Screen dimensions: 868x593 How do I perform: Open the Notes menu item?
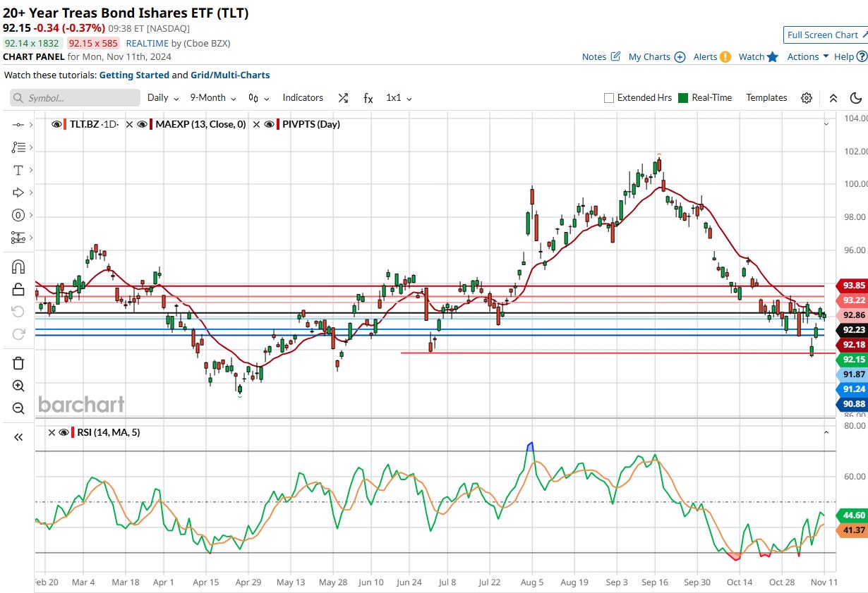(x=594, y=56)
